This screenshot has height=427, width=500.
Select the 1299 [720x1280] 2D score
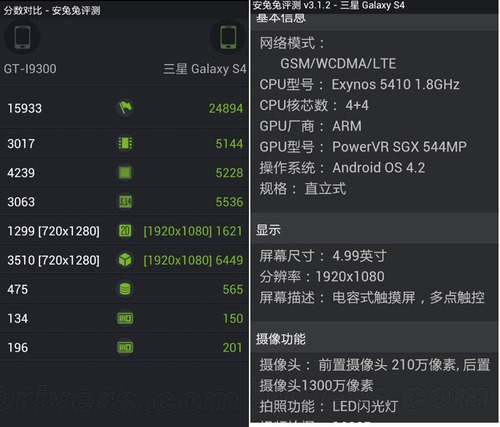[x=53, y=231]
